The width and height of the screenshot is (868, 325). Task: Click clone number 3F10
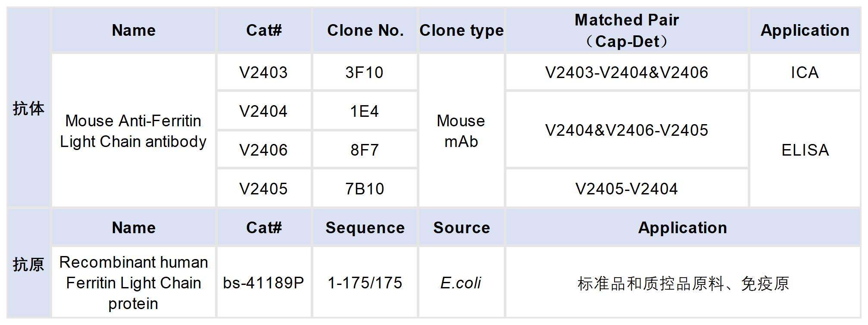point(364,72)
